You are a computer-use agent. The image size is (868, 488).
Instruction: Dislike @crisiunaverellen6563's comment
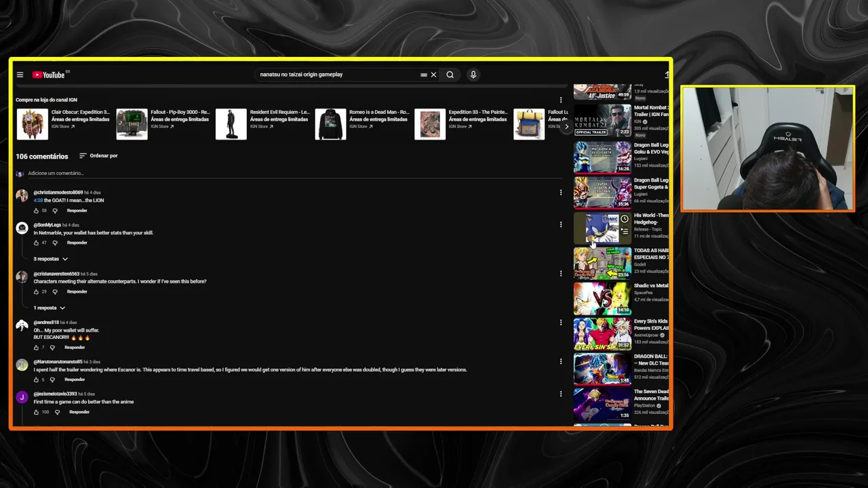(56, 291)
